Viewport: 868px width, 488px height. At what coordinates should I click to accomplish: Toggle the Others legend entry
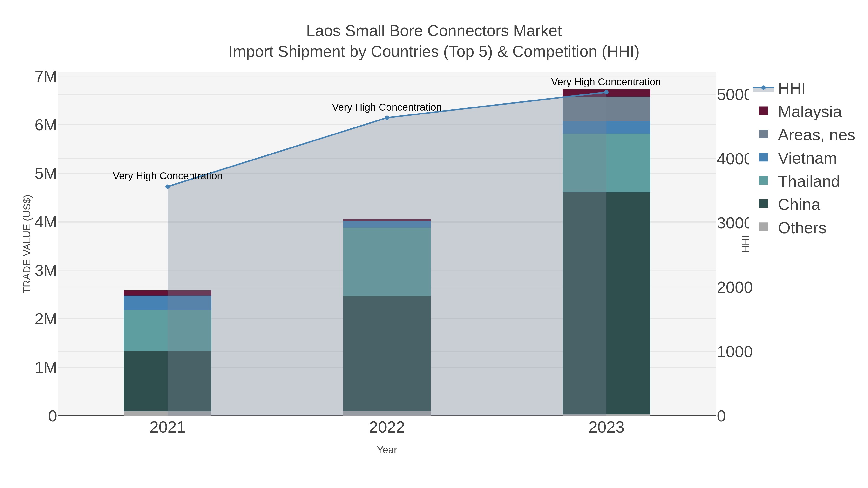pyautogui.click(x=792, y=228)
